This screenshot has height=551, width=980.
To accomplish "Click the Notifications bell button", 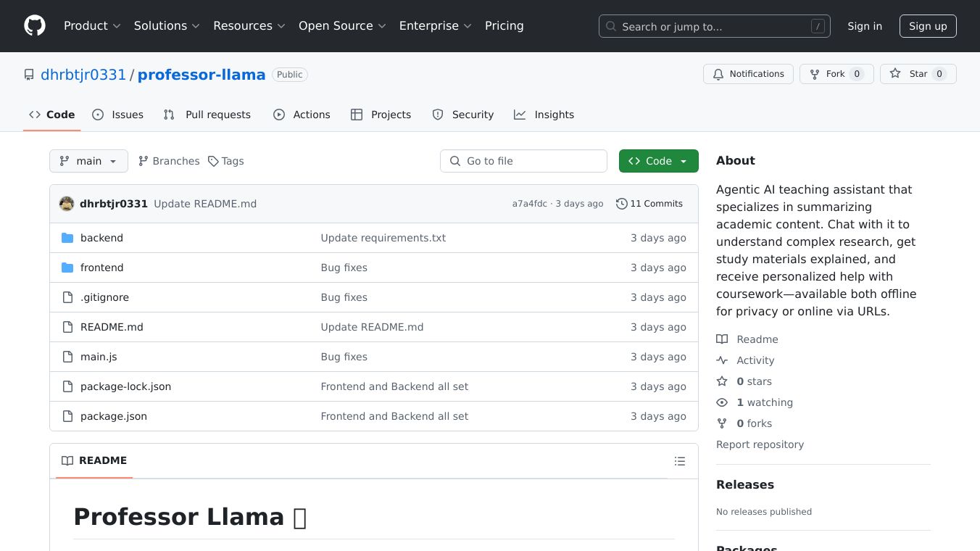I will (x=747, y=74).
